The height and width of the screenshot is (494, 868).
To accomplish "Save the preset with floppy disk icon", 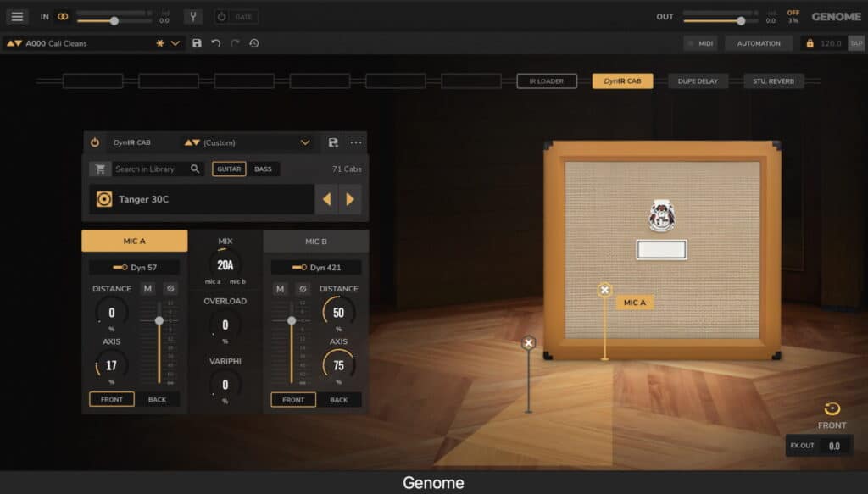I will coord(197,43).
